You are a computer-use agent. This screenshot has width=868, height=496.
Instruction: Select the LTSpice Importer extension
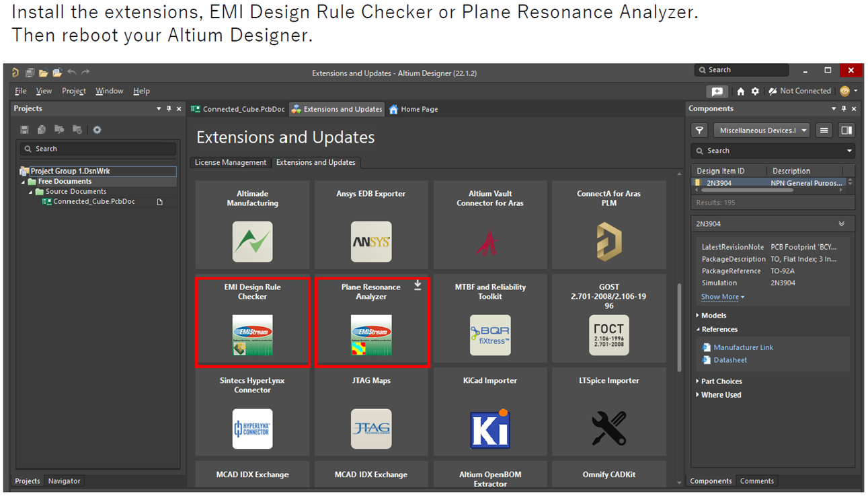(609, 412)
